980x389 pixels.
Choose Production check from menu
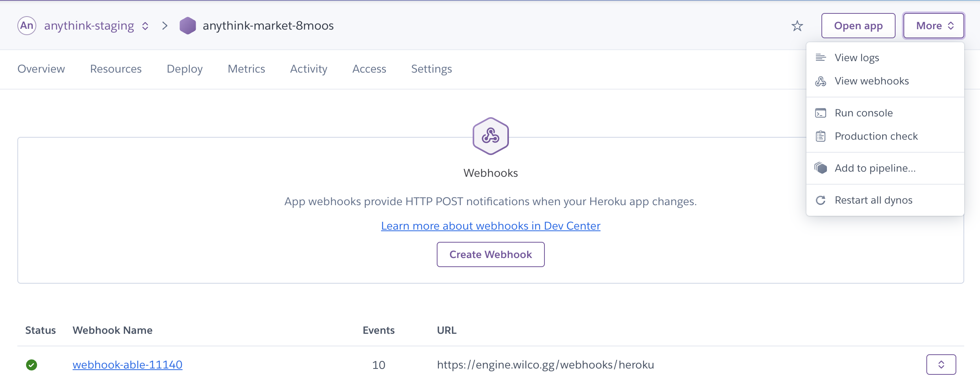[x=885, y=136]
